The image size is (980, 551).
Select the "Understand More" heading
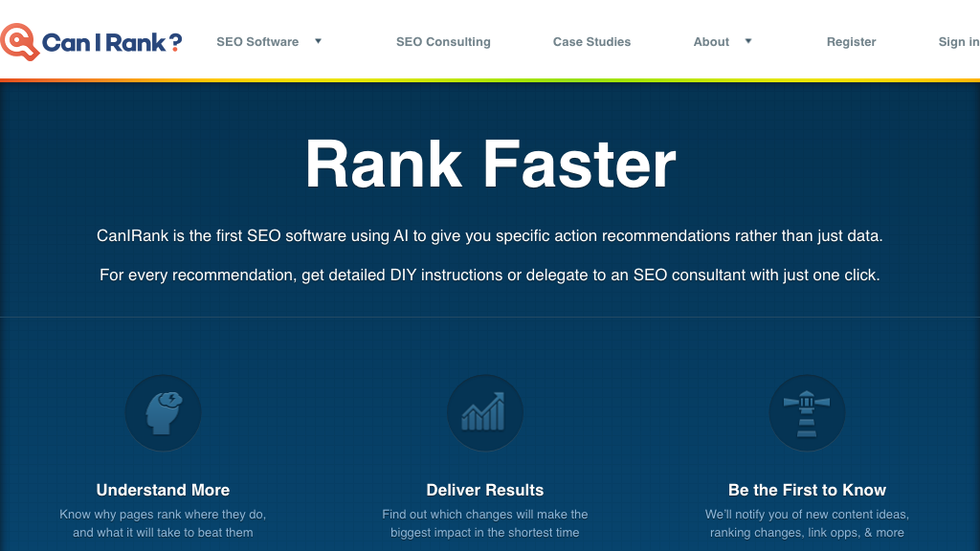coord(163,490)
